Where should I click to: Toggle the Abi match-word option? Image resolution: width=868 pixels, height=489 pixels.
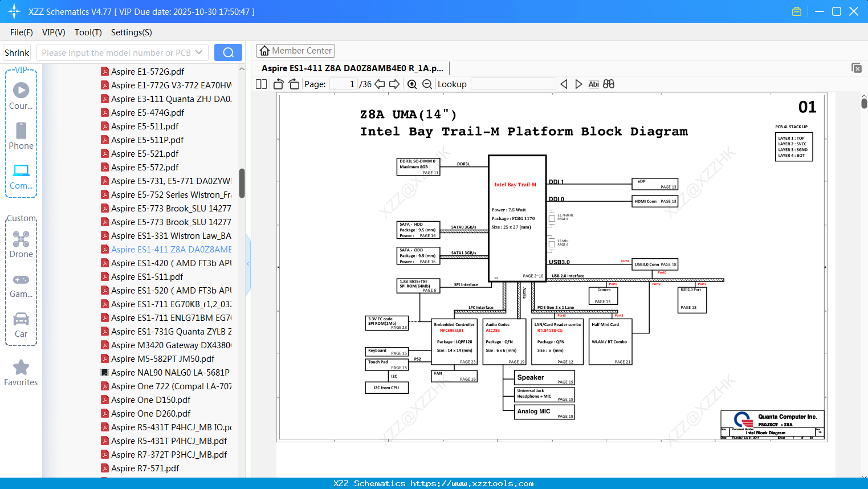click(x=593, y=84)
